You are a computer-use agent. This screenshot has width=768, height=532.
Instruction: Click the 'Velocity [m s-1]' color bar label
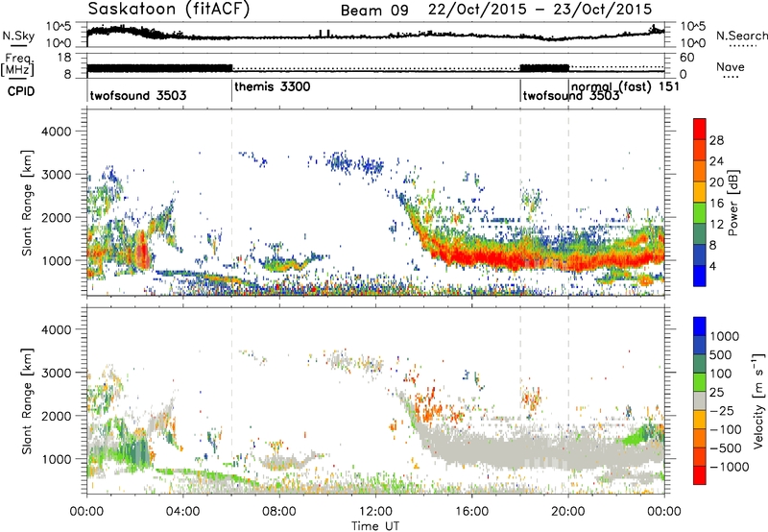tap(758, 400)
